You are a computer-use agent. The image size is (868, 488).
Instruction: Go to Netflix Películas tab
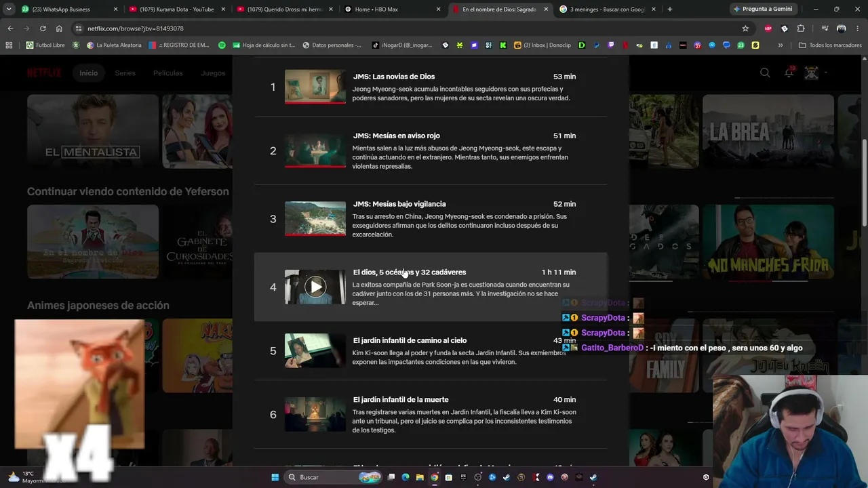click(x=168, y=73)
